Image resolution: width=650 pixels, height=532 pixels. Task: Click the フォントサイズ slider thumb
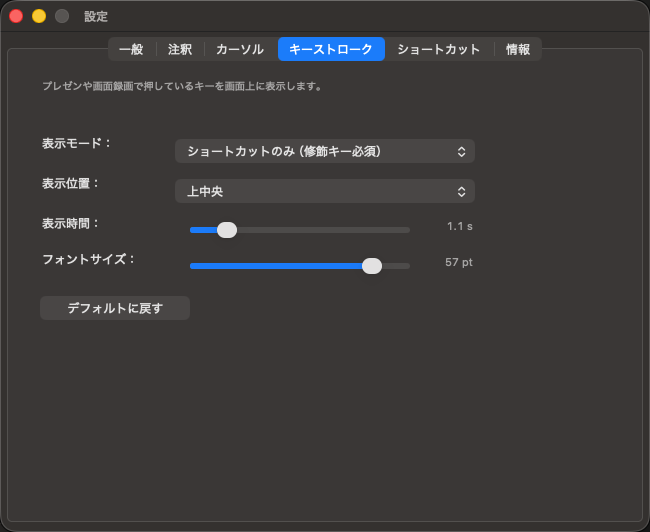coord(372,266)
